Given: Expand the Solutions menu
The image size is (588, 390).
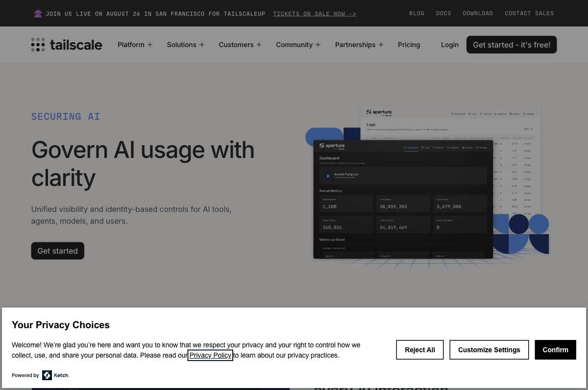Looking at the screenshot, I should pos(186,45).
